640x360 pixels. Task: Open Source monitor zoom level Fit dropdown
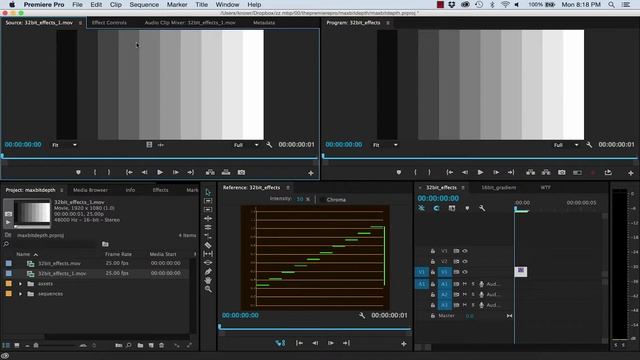click(x=64, y=145)
